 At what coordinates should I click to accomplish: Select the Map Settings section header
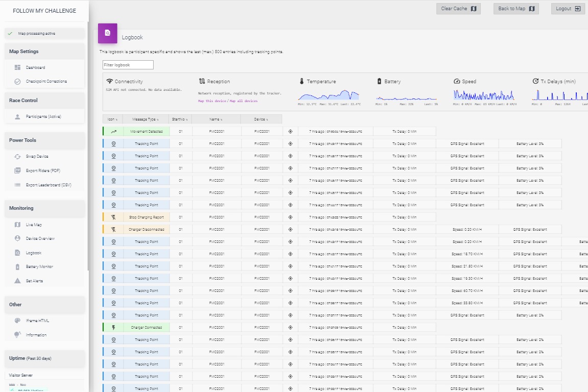coord(44,52)
